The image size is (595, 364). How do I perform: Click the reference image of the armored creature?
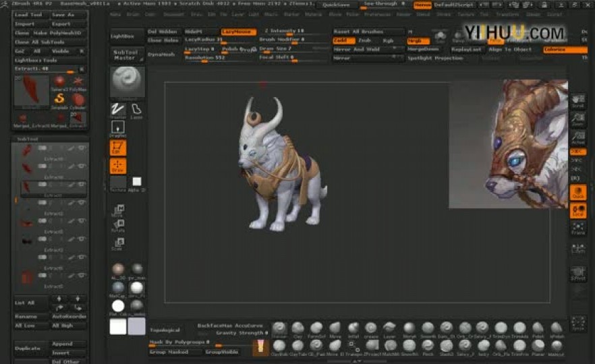tap(509, 144)
